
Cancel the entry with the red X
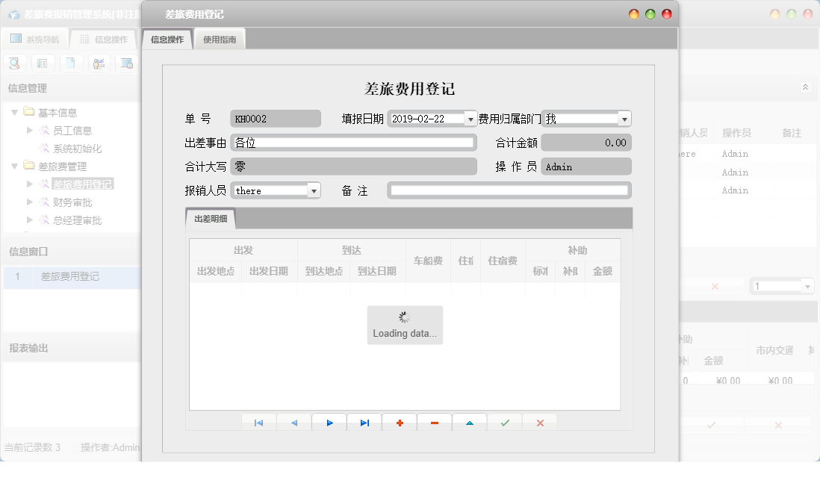click(540, 422)
